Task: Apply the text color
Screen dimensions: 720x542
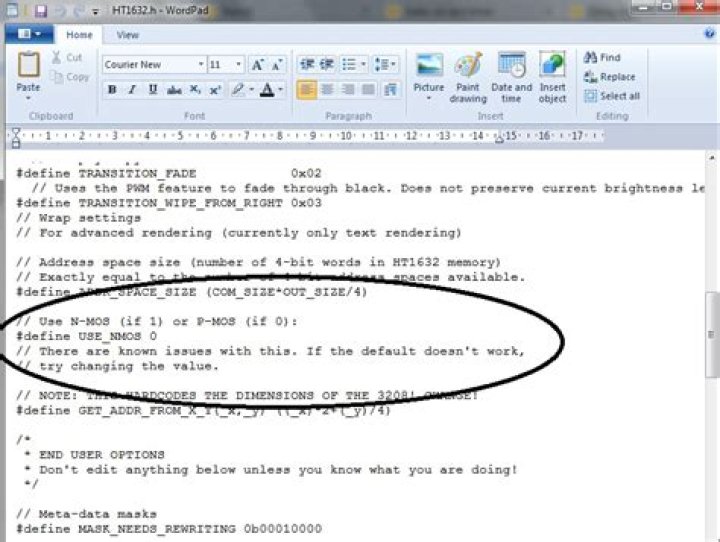Action: (267, 90)
